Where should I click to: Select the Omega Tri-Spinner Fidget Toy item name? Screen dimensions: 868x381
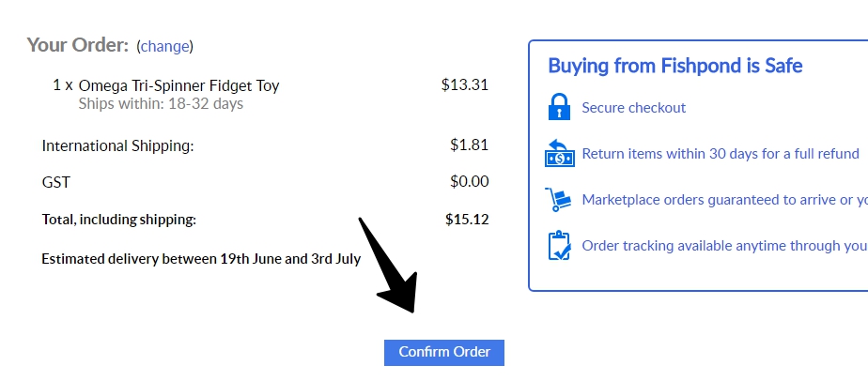(x=178, y=85)
